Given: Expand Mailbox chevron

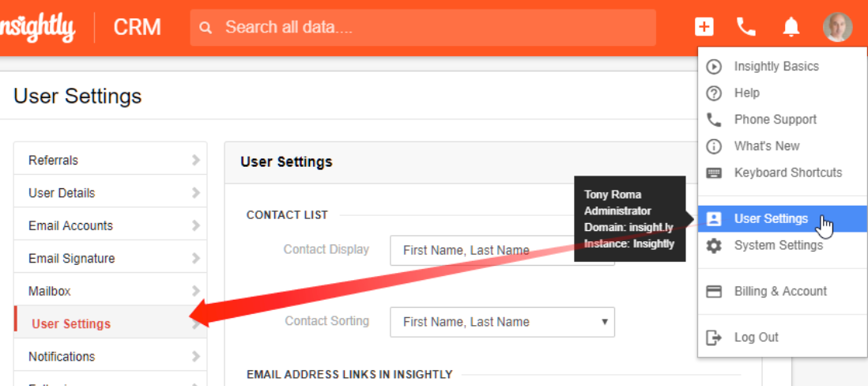Looking at the screenshot, I should point(195,291).
